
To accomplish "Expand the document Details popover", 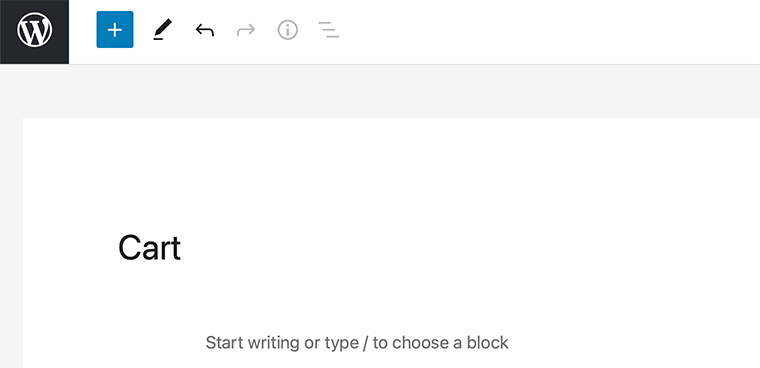I will (287, 30).
